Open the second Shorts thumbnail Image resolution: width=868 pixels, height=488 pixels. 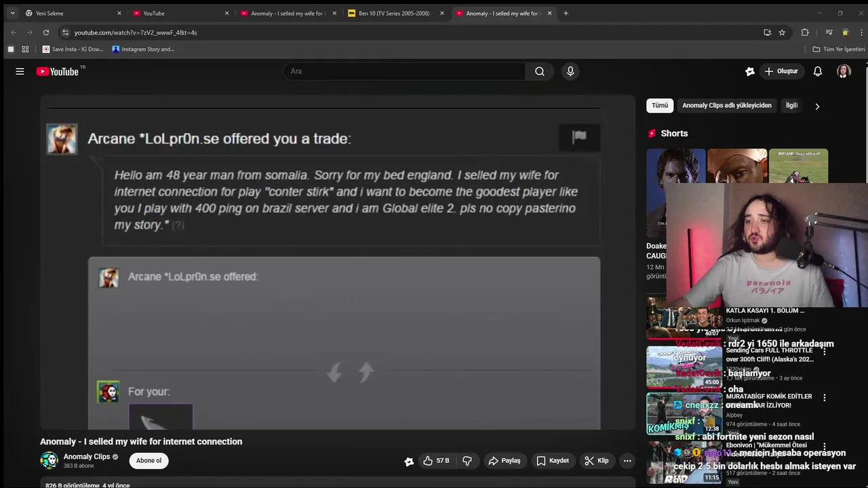click(x=737, y=166)
